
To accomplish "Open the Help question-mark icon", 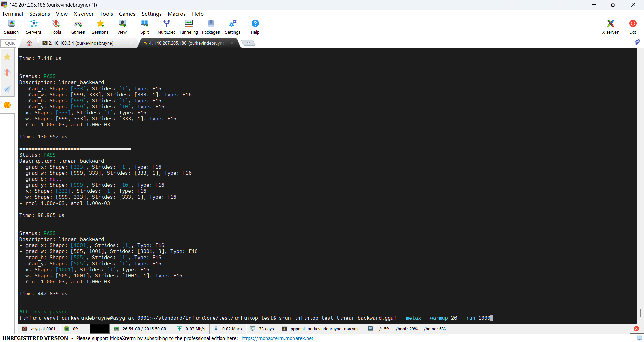I will click(255, 27).
